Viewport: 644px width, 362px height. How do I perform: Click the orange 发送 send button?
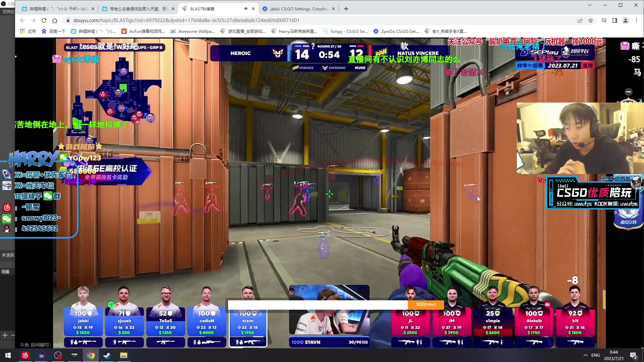click(426, 304)
